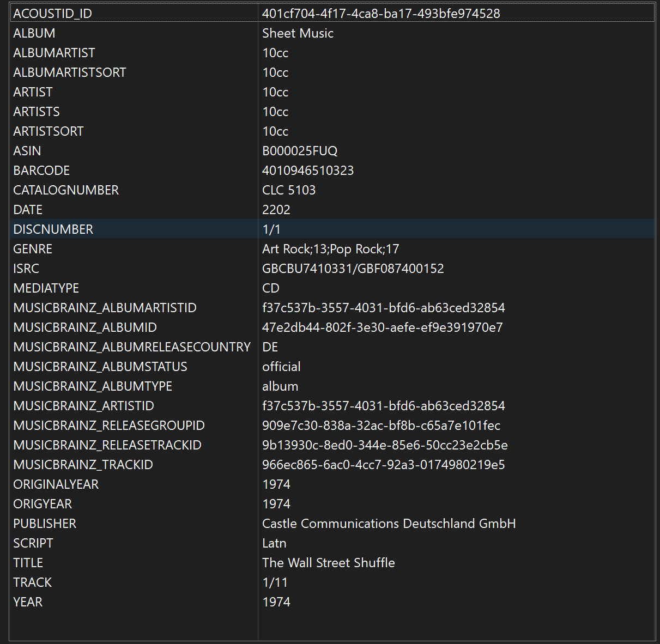Click barcode value 4010946510323

pyautogui.click(x=308, y=171)
